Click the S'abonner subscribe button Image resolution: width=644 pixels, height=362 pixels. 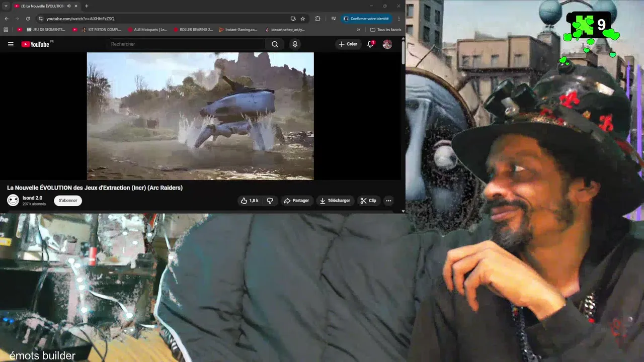point(68,201)
